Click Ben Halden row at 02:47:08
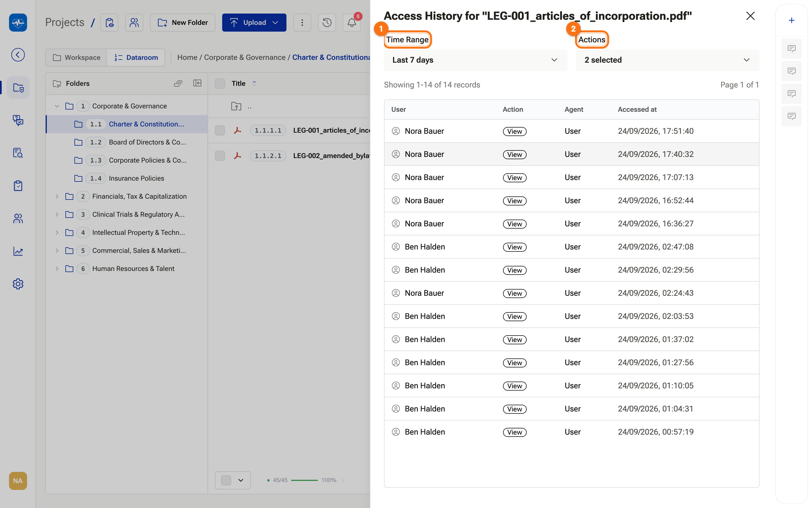This screenshot has height=508, width=812. (x=572, y=247)
